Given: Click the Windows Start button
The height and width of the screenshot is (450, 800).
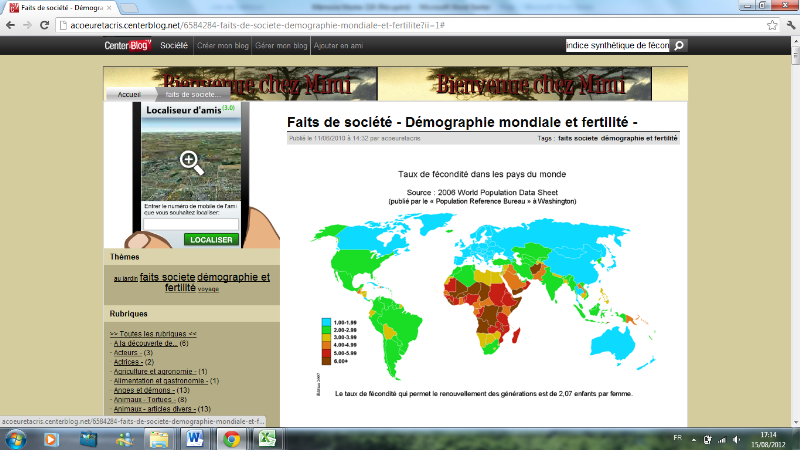Looking at the screenshot, I should click(x=17, y=438).
